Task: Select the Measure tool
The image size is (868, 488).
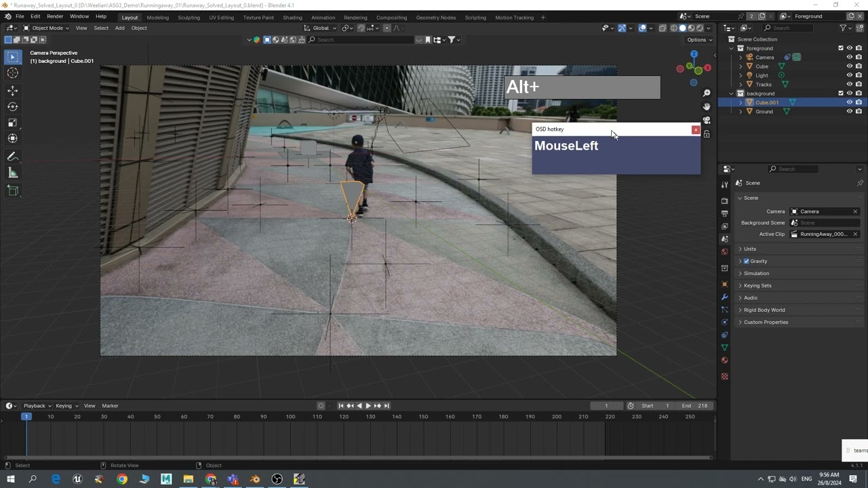Action: (12, 173)
